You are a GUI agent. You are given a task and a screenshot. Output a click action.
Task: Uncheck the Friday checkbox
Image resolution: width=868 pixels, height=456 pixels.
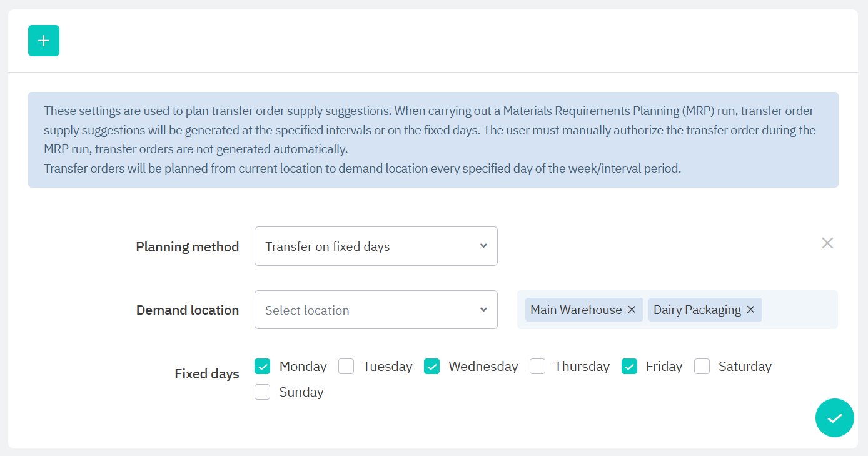[629, 367]
